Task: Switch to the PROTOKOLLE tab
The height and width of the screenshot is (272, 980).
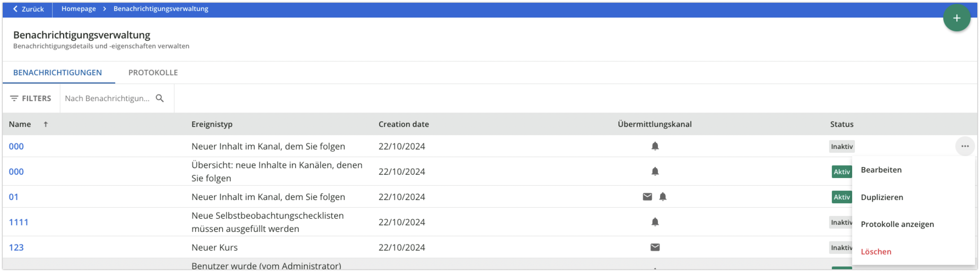Action: tap(153, 72)
